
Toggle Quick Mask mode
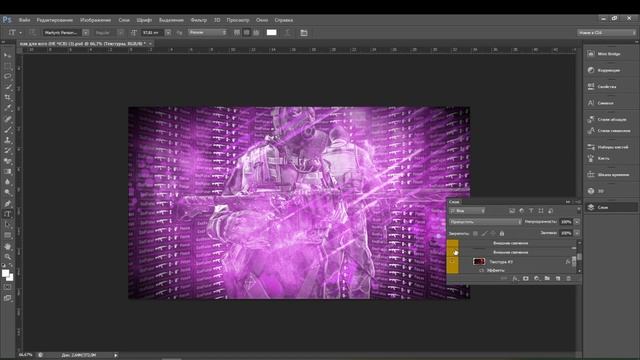pos(7,287)
